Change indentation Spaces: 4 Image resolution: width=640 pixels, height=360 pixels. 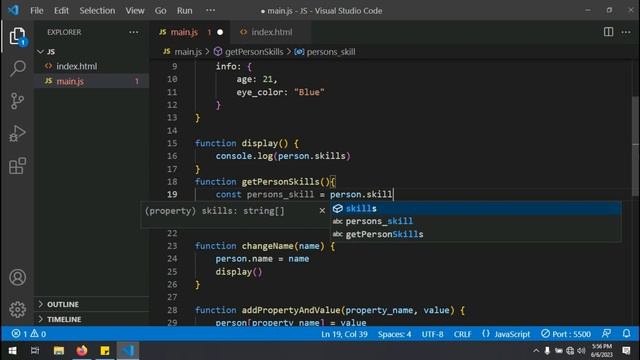click(394, 334)
